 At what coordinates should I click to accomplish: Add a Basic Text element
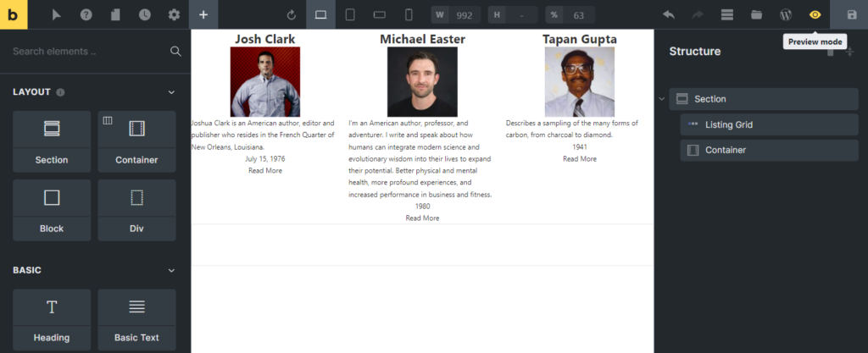pos(136,319)
